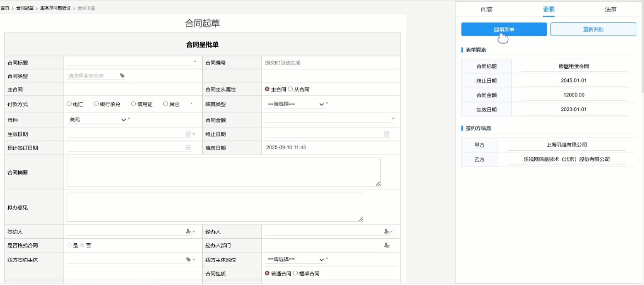Click the 填单日期 value 2025-09-10 11:43

point(286,148)
